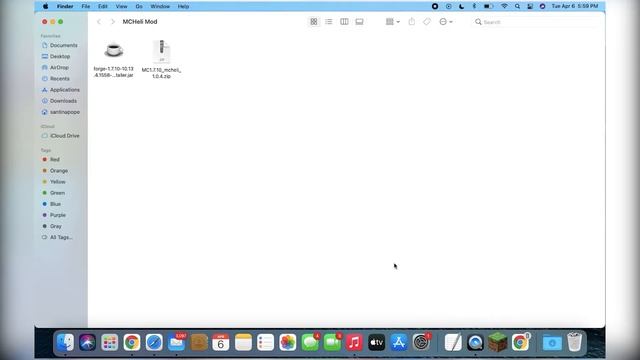Open the Finder menu
Viewport: 640px width, 360px height.
pyautogui.click(x=65, y=6)
